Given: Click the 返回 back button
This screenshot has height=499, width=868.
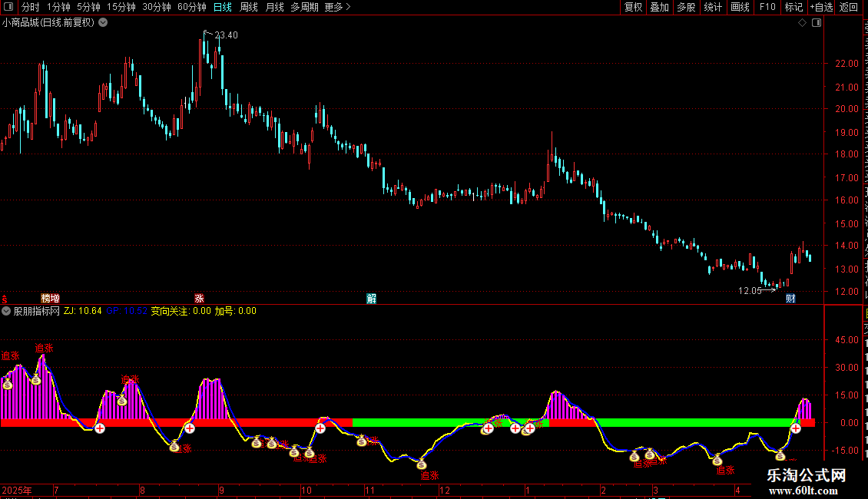Looking at the screenshot, I should click(848, 7).
